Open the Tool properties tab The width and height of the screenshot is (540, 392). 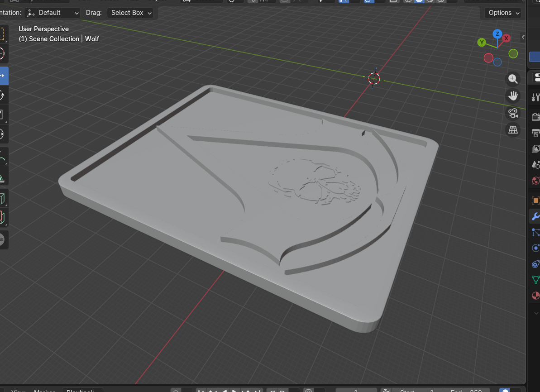point(535,97)
